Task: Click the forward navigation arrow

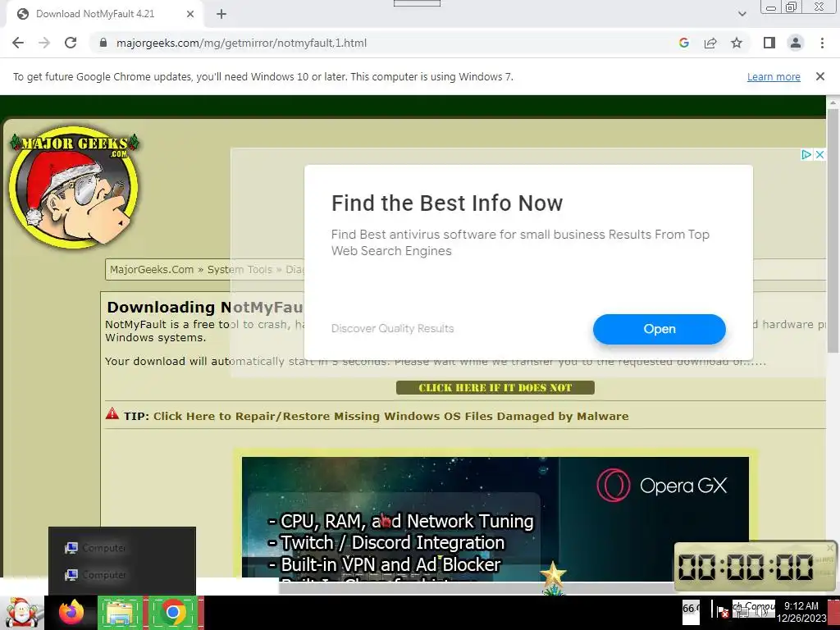Action: tap(44, 43)
